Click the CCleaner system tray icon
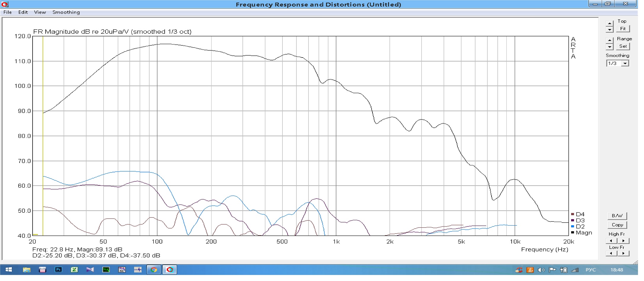 tap(519, 270)
